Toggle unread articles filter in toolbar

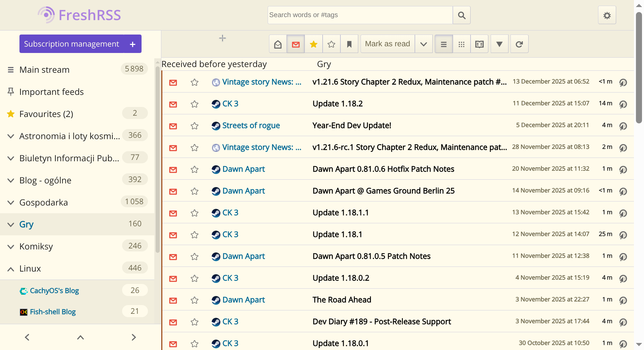296,44
